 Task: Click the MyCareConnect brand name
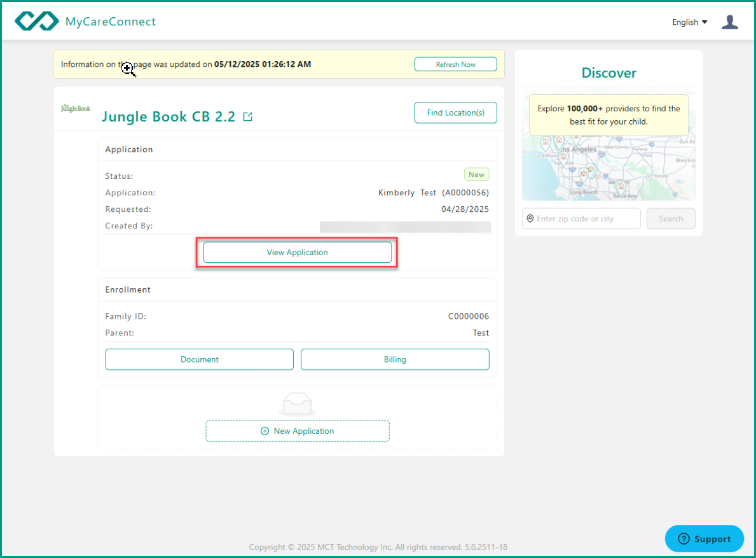tap(111, 22)
